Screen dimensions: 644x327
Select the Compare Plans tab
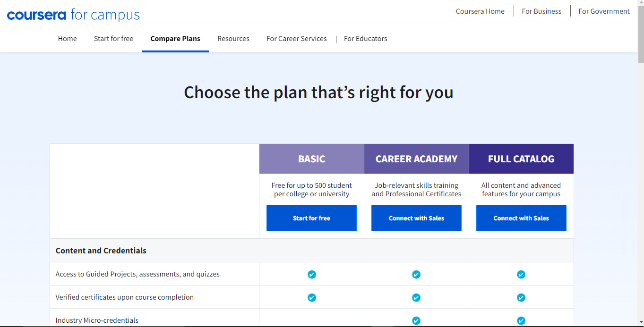tap(175, 39)
